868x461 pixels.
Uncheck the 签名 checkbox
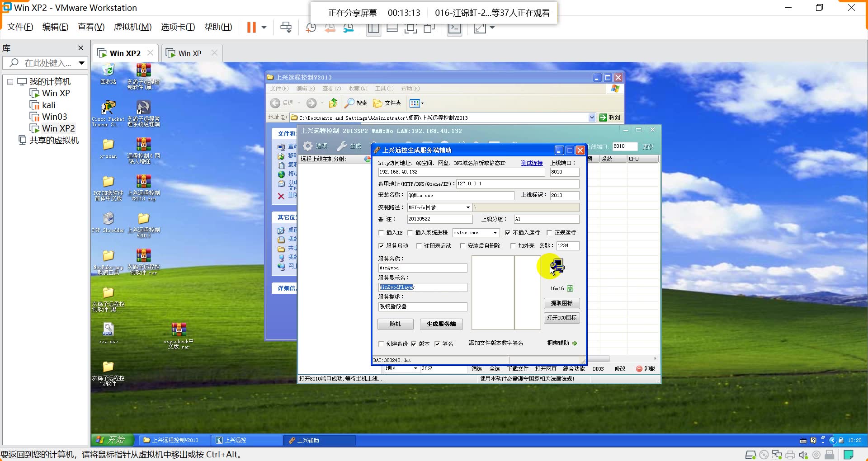[437, 344]
